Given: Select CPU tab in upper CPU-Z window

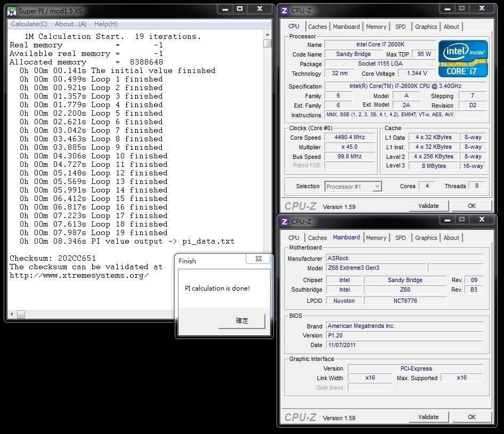Looking at the screenshot, I should click(x=294, y=26).
